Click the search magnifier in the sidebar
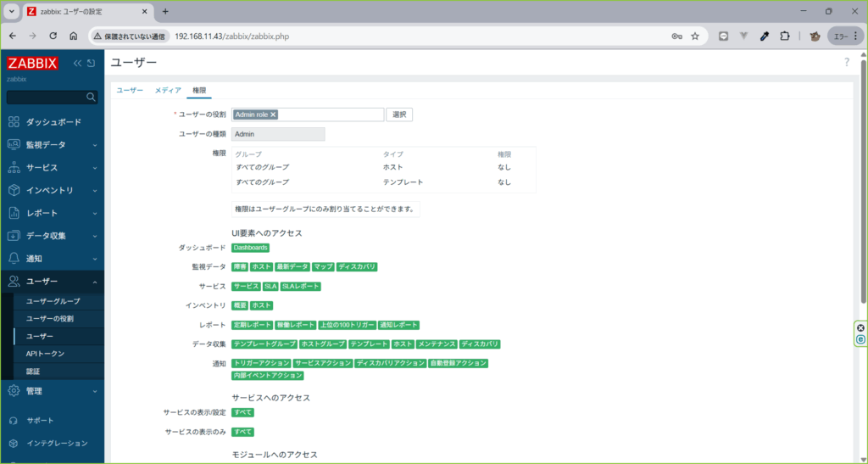This screenshot has width=868, height=464. pos(92,98)
